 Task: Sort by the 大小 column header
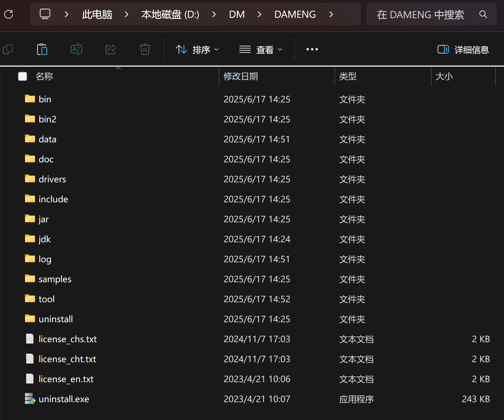pyautogui.click(x=444, y=76)
